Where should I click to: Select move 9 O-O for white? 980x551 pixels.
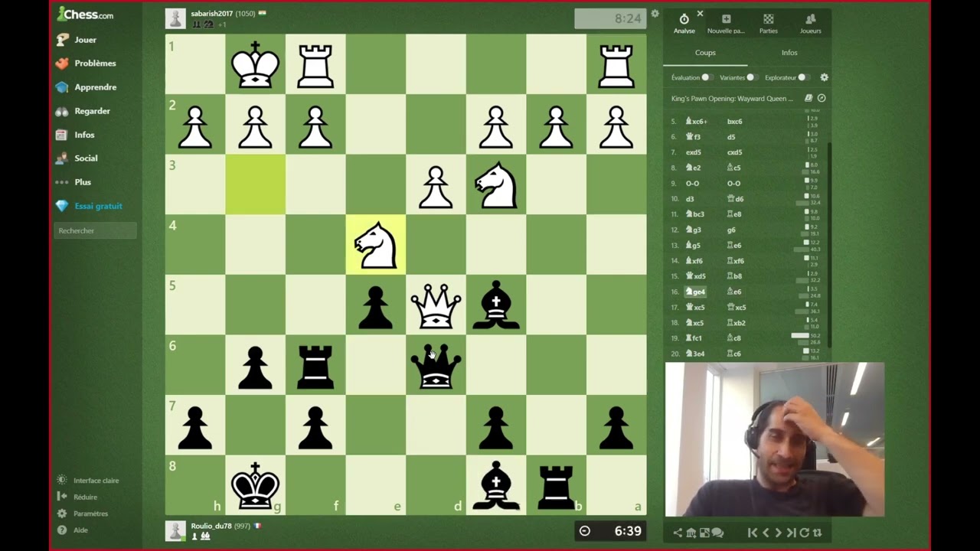tap(692, 184)
